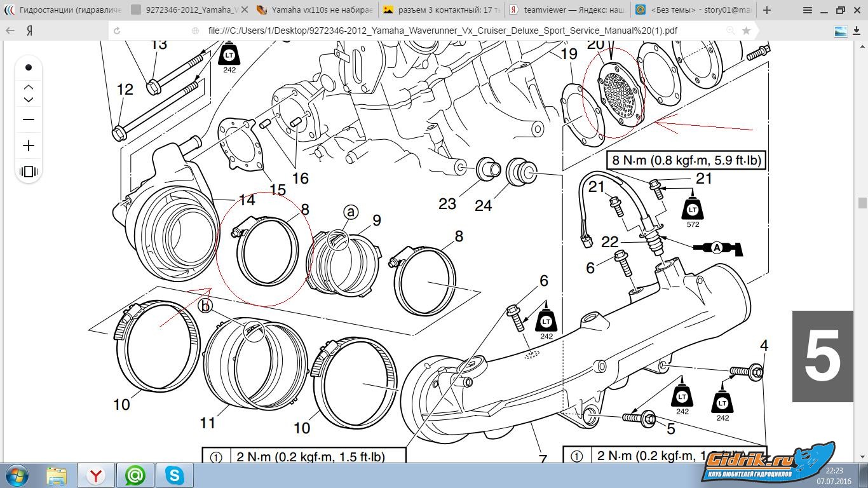This screenshot has height=488, width=868.
Task: Zoom in with the plus button
Action: [x=29, y=146]
